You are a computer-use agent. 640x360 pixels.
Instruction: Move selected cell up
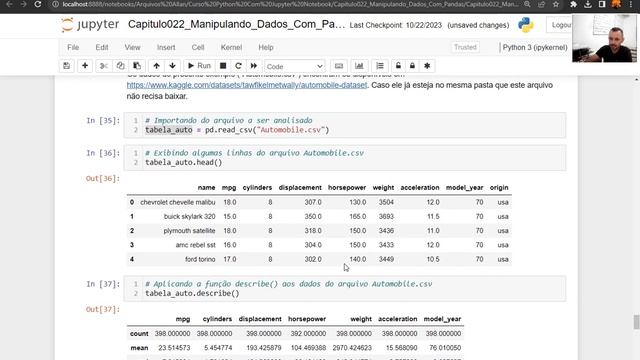click(156, 66)
